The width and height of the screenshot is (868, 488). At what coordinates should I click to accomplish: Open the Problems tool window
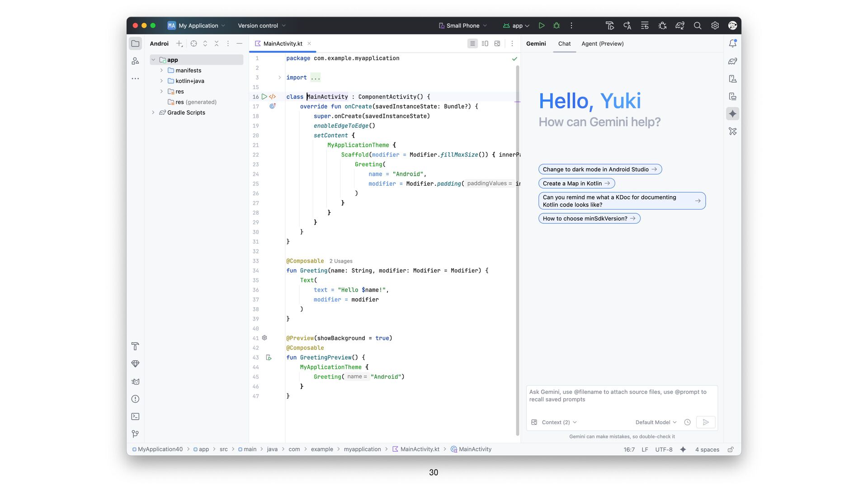[x=135, y=399]
